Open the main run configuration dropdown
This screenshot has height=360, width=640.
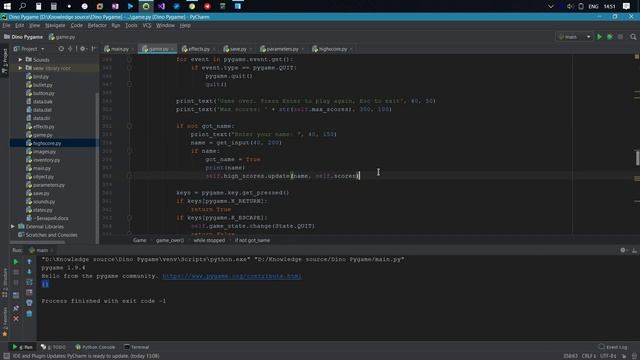pos(574,37)
